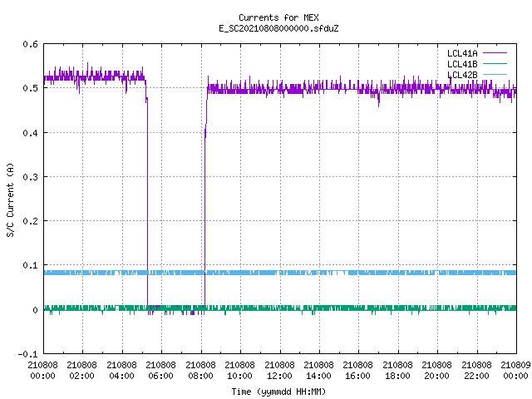The image size is (532, 399).
Task: Click the purple LCL41A legend line sample
Action: [495, 53]
